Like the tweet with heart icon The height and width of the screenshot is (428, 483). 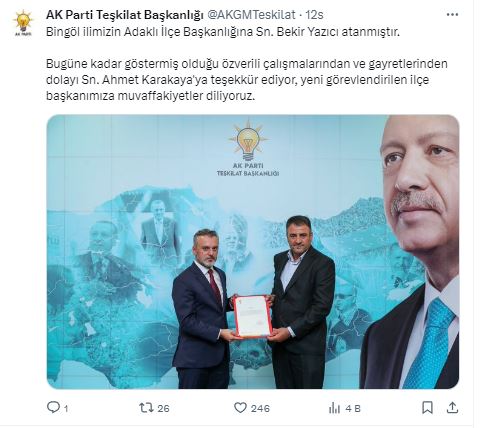tap(240, 408)
